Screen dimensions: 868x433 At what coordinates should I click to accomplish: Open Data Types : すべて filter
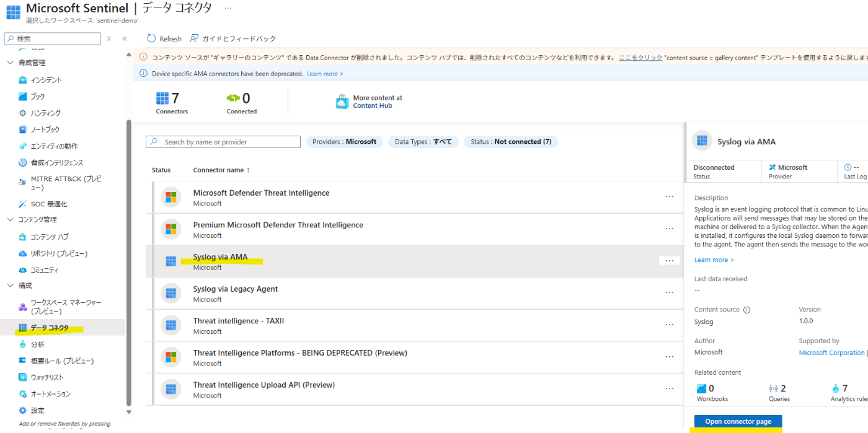point(423,142)
